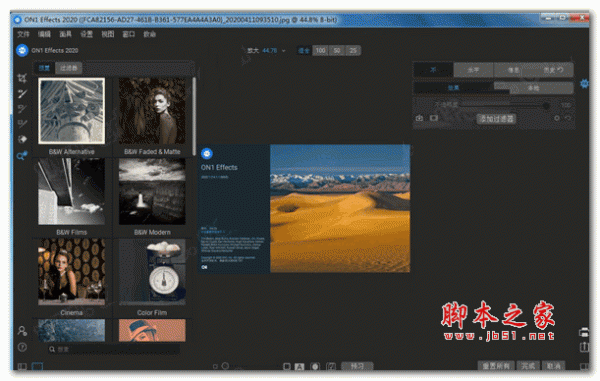Click the search field below the presets

(x=114, y=349)
